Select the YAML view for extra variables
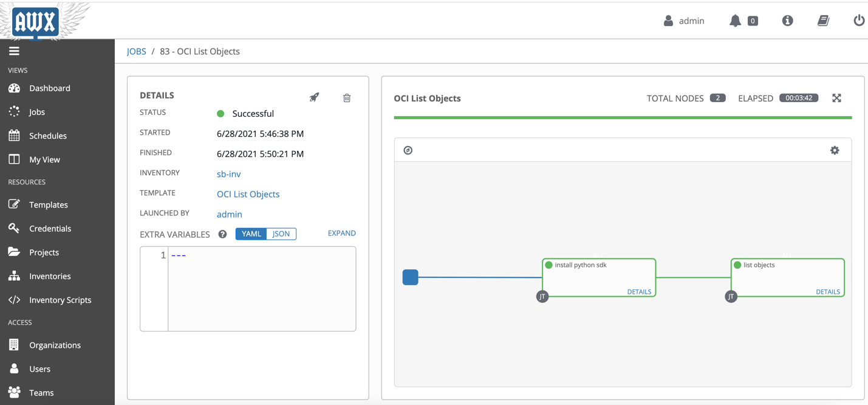The height and width of the screenshot is (405, 868). 251,234
